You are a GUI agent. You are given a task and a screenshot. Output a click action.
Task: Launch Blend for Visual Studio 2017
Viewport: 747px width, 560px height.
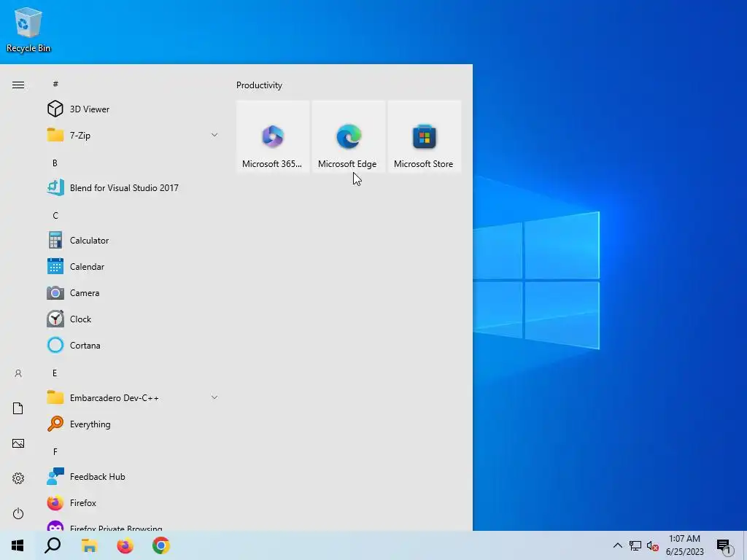coord(132,187)
